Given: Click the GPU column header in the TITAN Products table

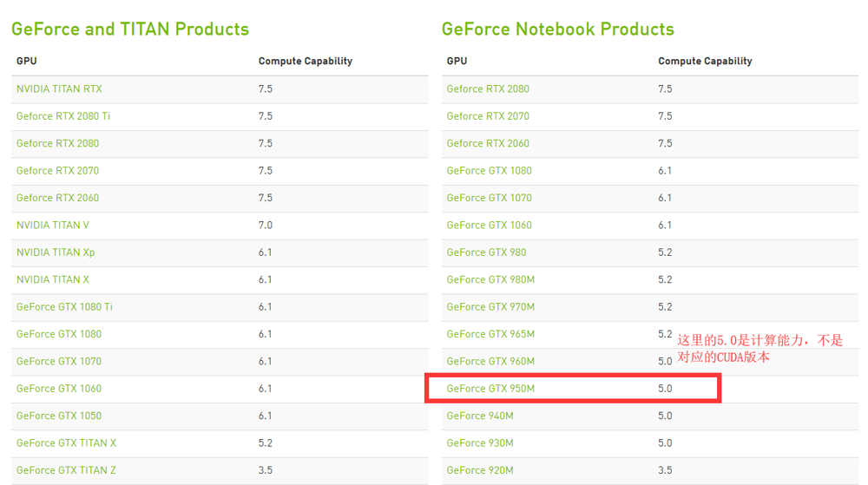Looking at the screenshot, I should click(27, 61).
